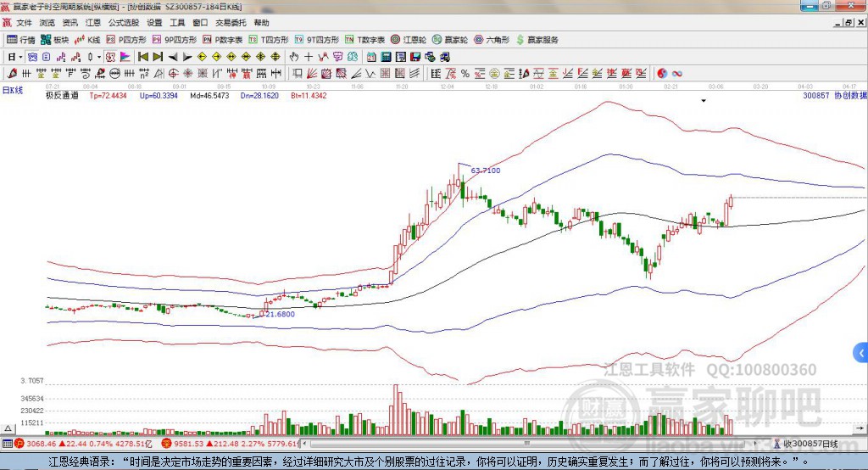Expand the side panel blue chevron
The height and width of the screenshot is (470, 868).
pos(860,353)
